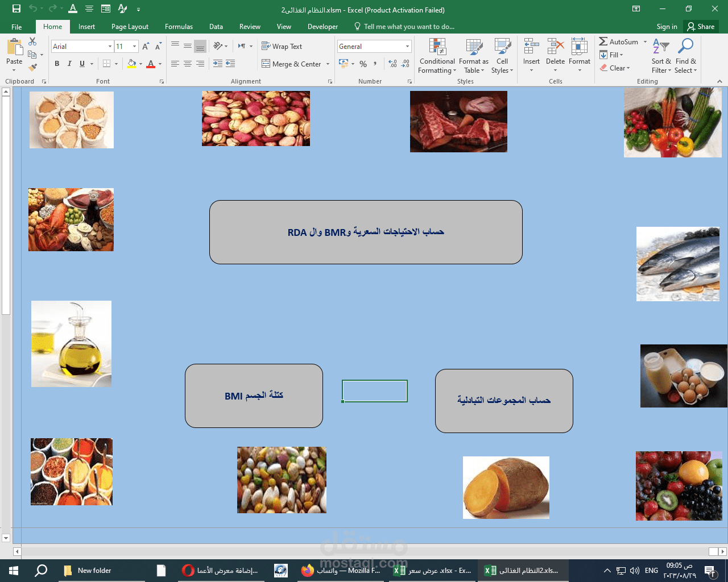This screenshot has width=728, height=582.
Task: Open the Clear dropdown in Editing group
Action: [x=615, y=68]
